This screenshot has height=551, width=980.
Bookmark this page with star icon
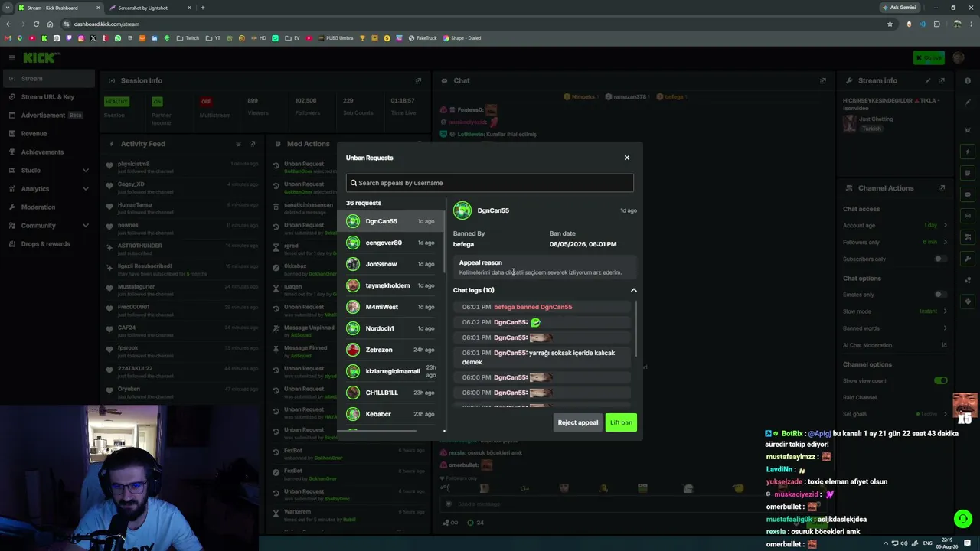(x=890, y=24)
